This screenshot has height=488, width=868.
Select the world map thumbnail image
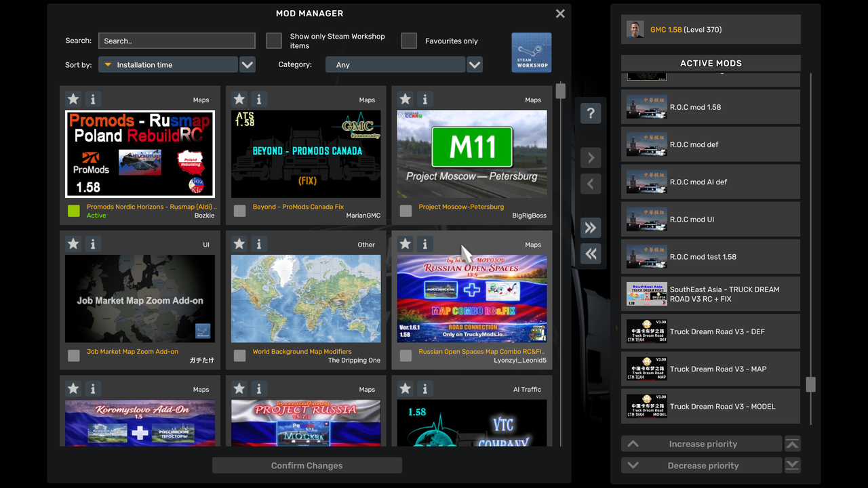pyautogui.click(x=306, y=299)
